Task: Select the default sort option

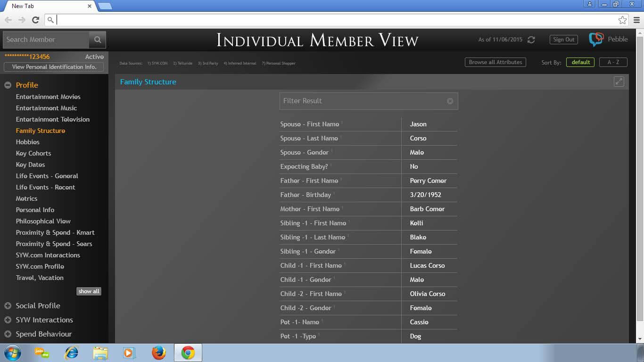Action: (580, 62)
